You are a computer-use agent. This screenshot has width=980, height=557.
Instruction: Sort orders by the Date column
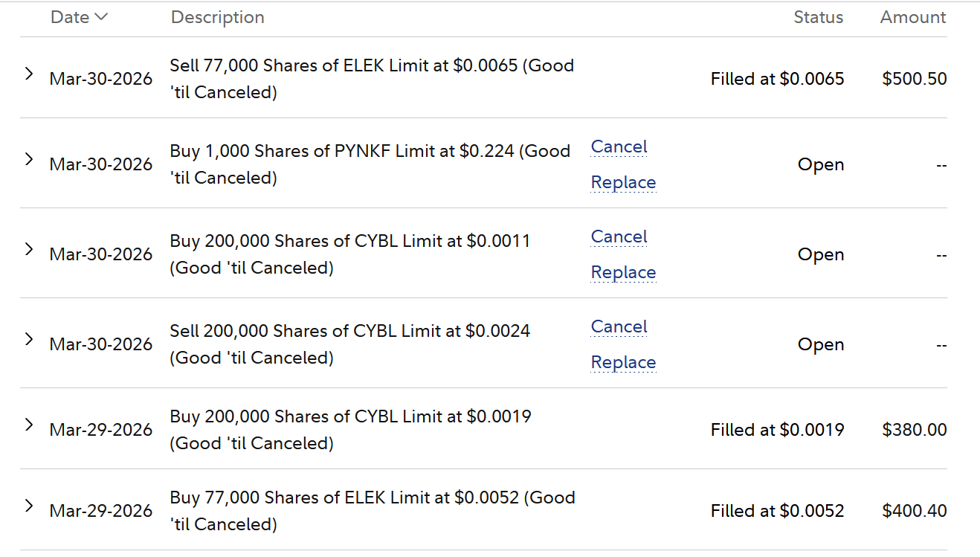79,17
